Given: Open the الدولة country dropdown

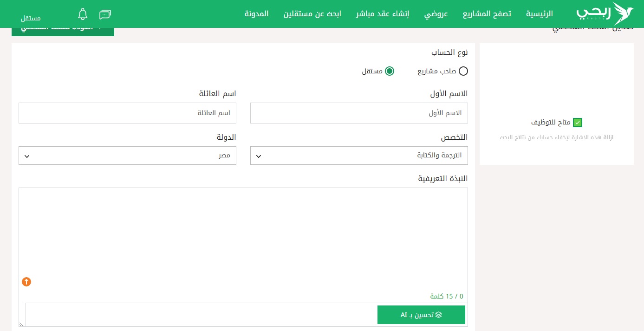Looking at the screenshot, I should click(127, 156).
